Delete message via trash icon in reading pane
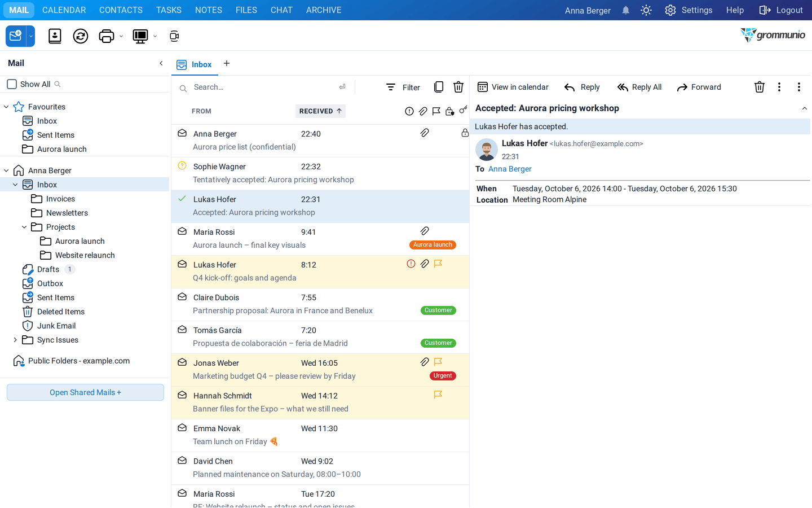Viewport: 812px width, 508px height. (760, 87)
